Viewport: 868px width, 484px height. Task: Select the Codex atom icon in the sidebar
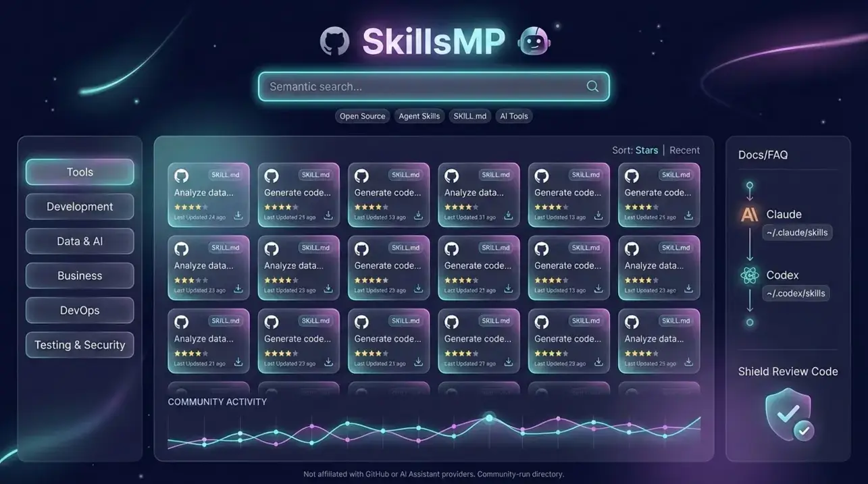pyautogui.click(x=748, y=275)
